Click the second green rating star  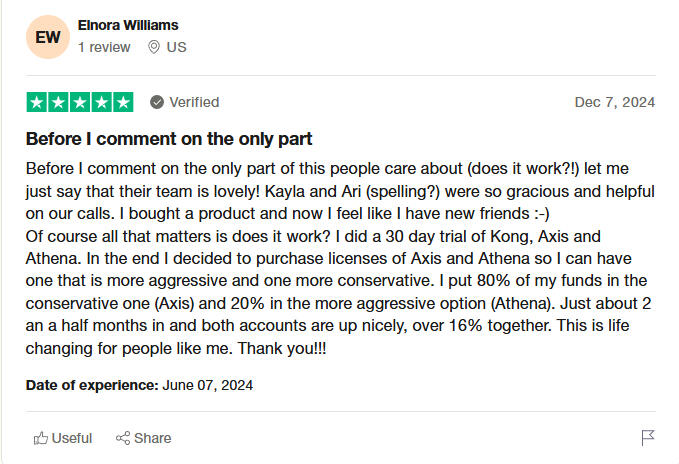tap(58, 102)
